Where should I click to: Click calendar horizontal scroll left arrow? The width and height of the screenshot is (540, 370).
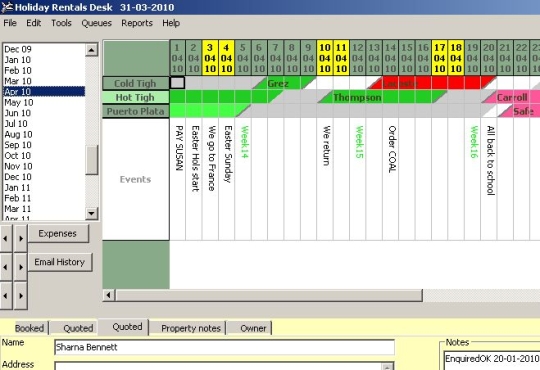(x=109, y=295)
